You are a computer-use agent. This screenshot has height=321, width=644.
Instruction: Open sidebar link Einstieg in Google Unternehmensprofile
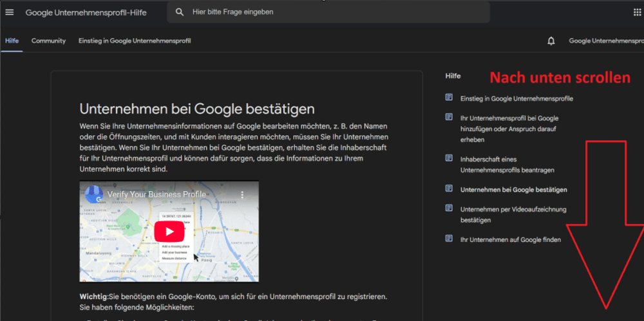(x=516, y=98)
